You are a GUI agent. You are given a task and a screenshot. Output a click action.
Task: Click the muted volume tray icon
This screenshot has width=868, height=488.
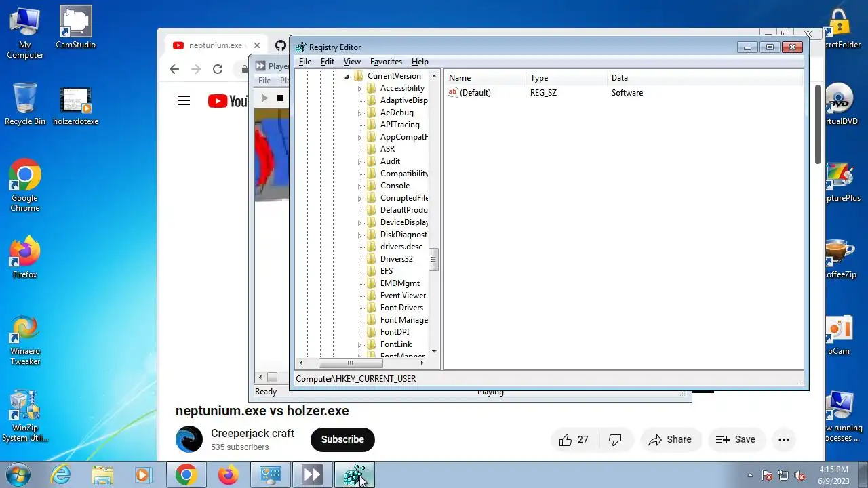(x=800, y=475)
